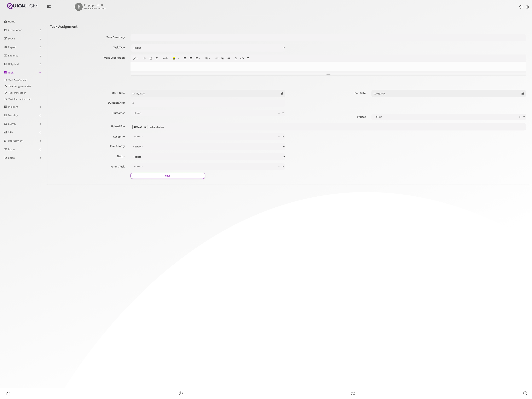Expand the Leave sidebar menu
This screenshot has width=532, height=399.
[22, 39]
